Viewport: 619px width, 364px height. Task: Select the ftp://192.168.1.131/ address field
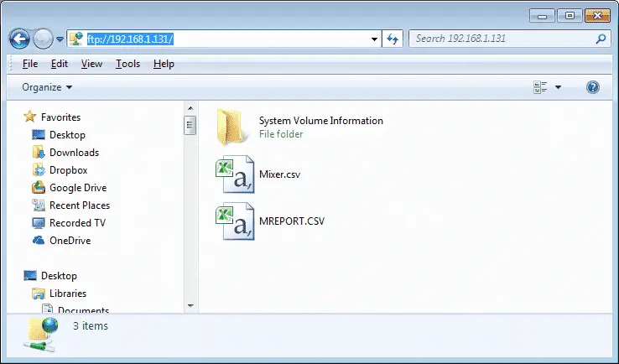224,39
